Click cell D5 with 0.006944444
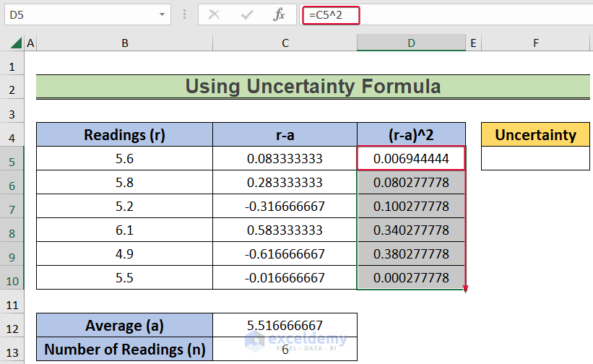Viewport: 593px width, 364px height. pyautogui.click(x=411, y=158)
